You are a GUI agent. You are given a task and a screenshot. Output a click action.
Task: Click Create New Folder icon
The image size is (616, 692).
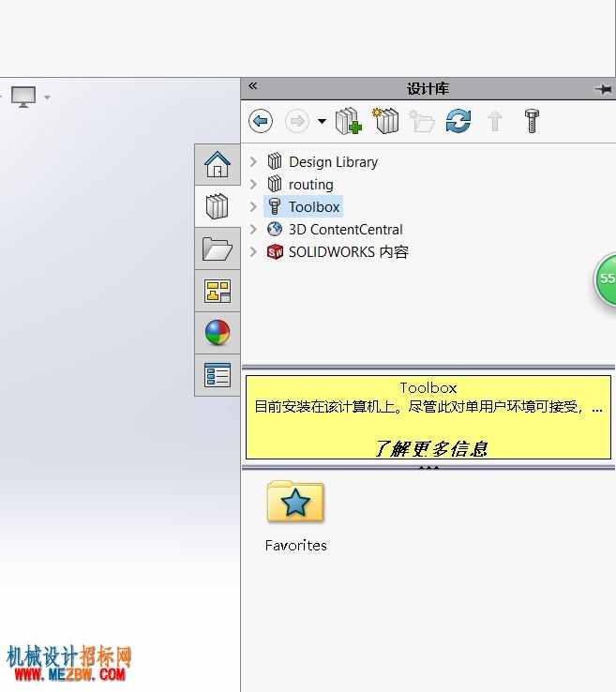(422, 121)
